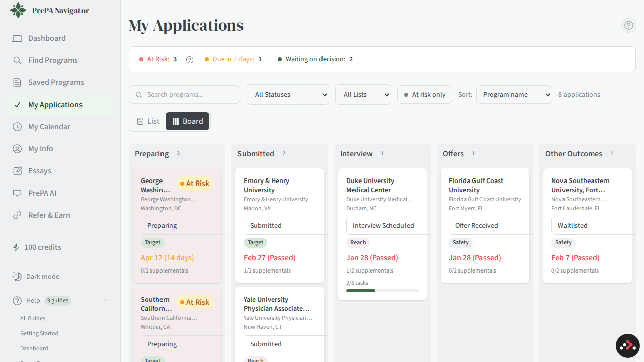
Task: Click the Saved Programs document icon
Action: [17, 82]
